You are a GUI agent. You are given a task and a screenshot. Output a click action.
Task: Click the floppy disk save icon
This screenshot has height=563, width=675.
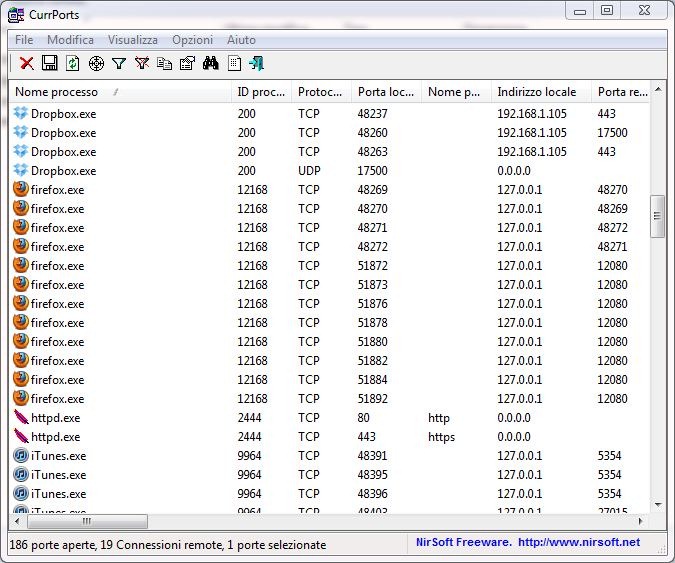50,63
